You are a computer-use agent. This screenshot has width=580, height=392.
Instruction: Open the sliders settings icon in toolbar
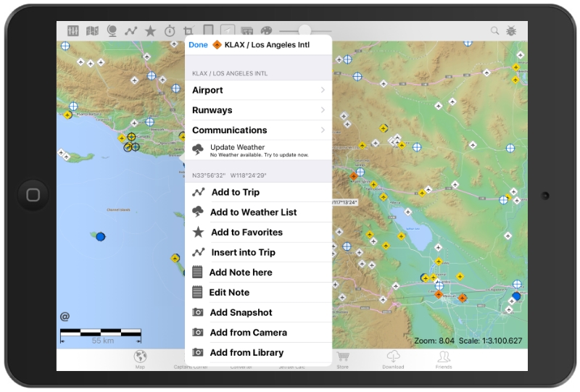(x=73, y=30)
